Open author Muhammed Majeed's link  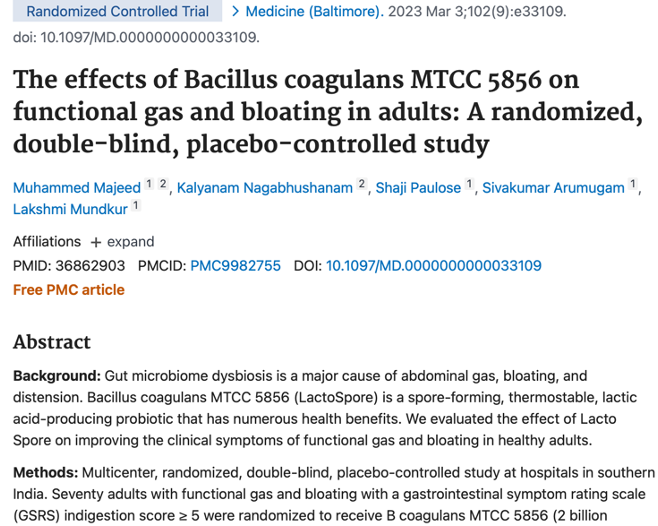click(76, 188)
